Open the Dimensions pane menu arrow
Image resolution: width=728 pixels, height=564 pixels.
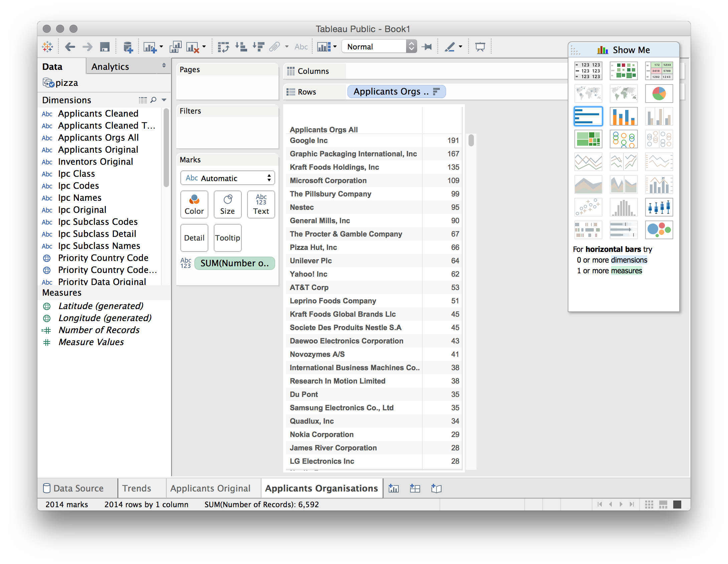164,100
